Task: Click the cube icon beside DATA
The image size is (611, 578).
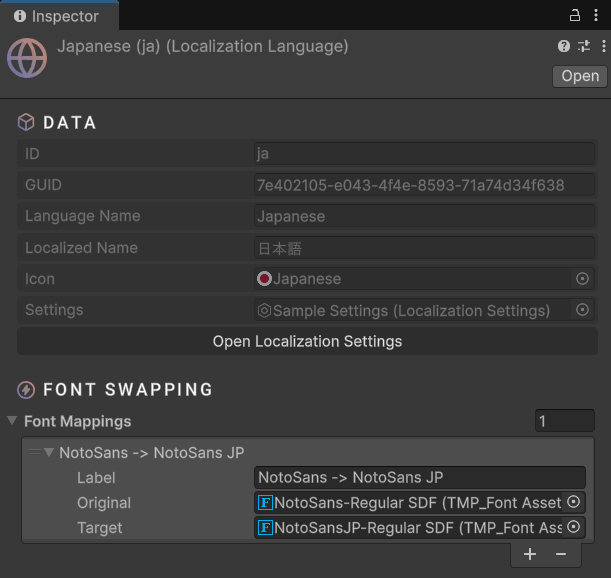Action: (26, 122)
